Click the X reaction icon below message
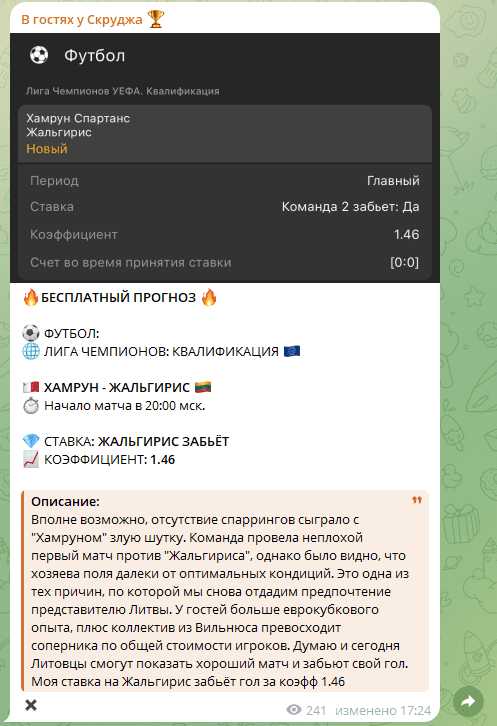The height and width of the screenshot is (726, 497). tap(31, 705)
